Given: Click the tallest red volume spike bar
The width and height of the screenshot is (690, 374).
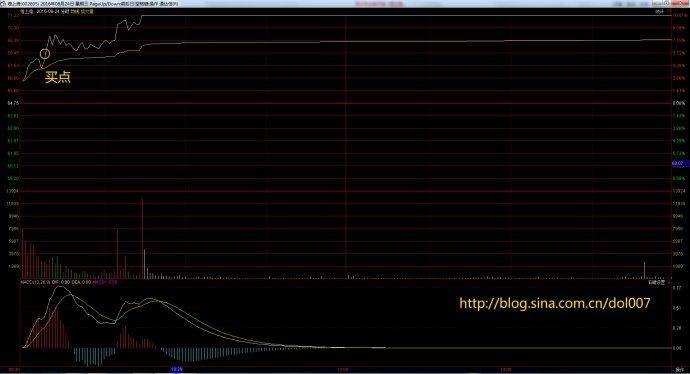Looking at the screenshot, I should pyautogui.click(x=142, y=238).
